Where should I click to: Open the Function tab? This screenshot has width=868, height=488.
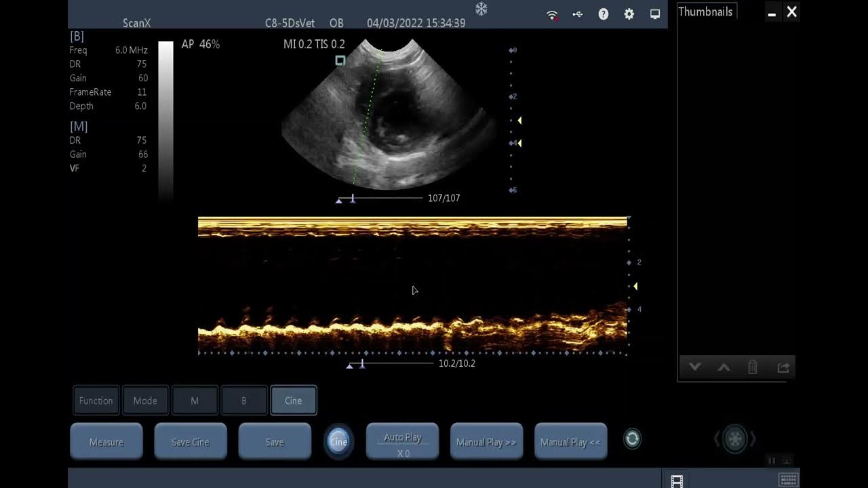click(96, 401)
